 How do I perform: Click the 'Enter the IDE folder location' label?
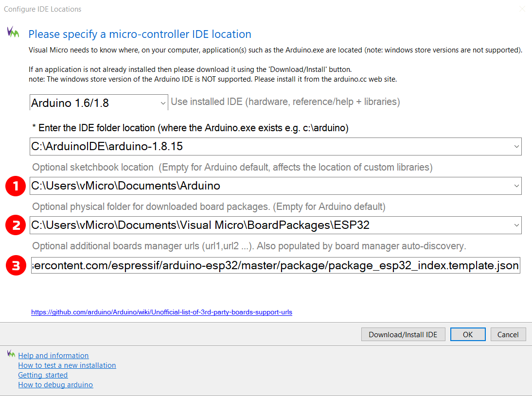point(190,128)
